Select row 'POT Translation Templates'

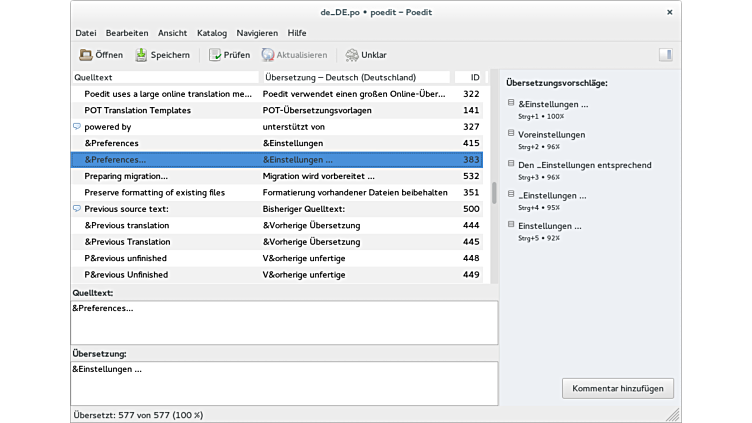(x=277, y=110)
